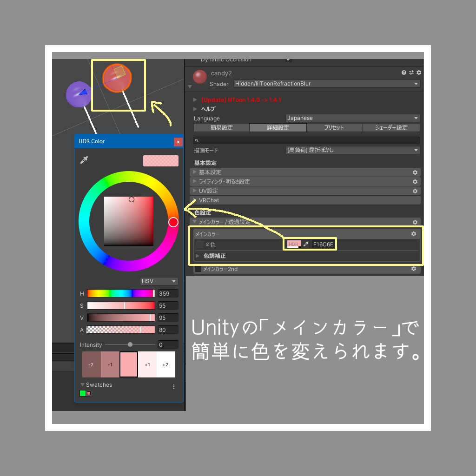Screen dimensions: 476x476
Task: Collapse the Swatches section
Action: pos(82,384)
